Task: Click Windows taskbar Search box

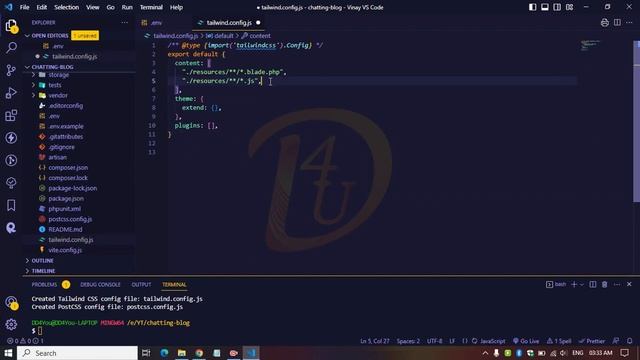Action: pyautogui.click(x=78, y=353)
